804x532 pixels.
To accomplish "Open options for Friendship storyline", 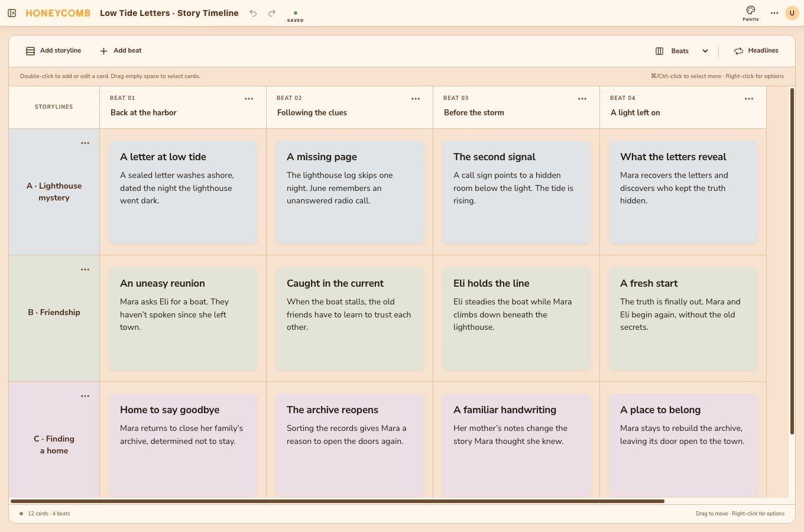I will 85,270.
